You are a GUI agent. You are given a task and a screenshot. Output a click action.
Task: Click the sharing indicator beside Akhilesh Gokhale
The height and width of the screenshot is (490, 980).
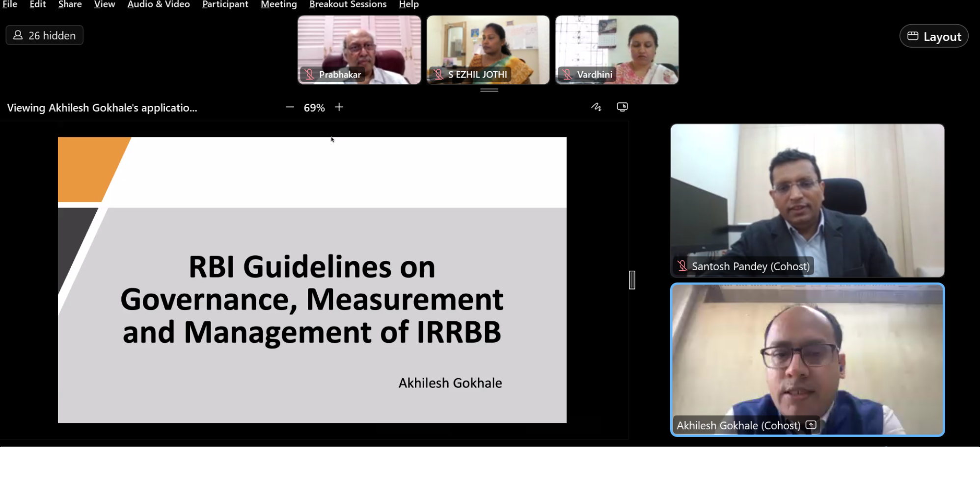point(811,425)
